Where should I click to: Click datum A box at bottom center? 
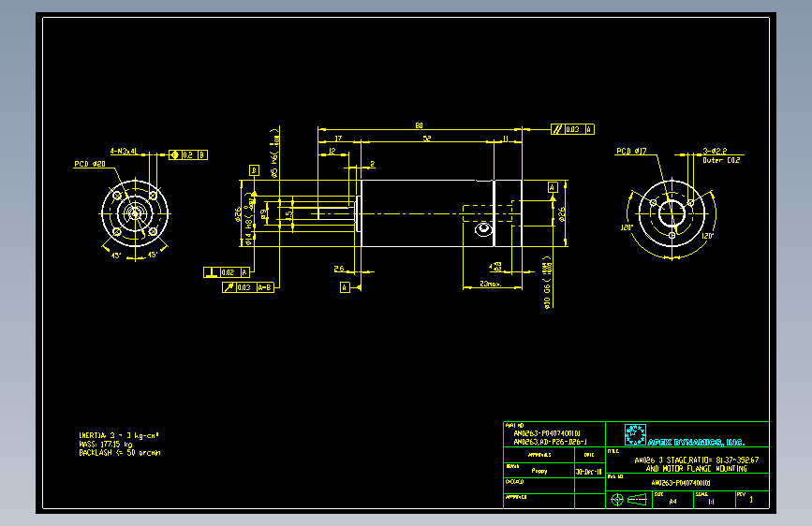(x=345, y=287)
